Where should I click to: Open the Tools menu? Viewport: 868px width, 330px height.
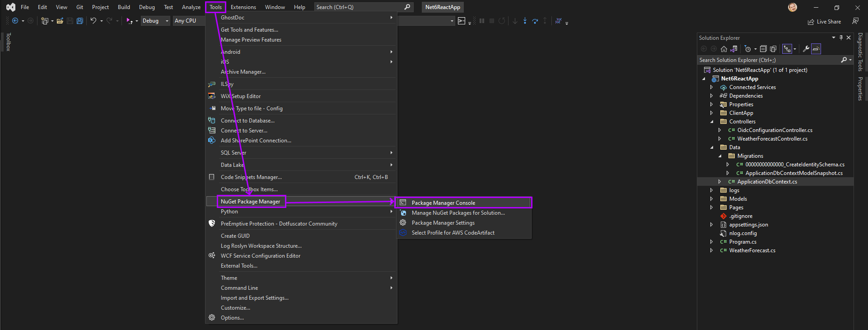click(215, 7)
